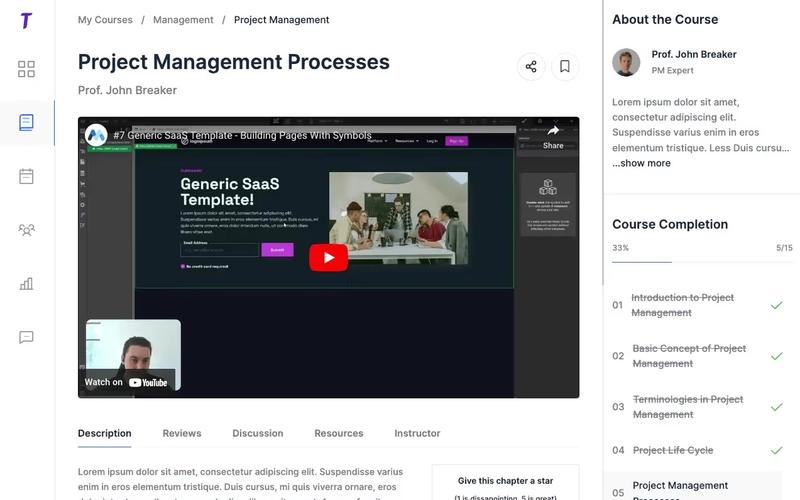Viewport: 800px width, 500px height.
Task: Click the video channel avatar logo
Action: pyautogui.click(x=96, y=135)
